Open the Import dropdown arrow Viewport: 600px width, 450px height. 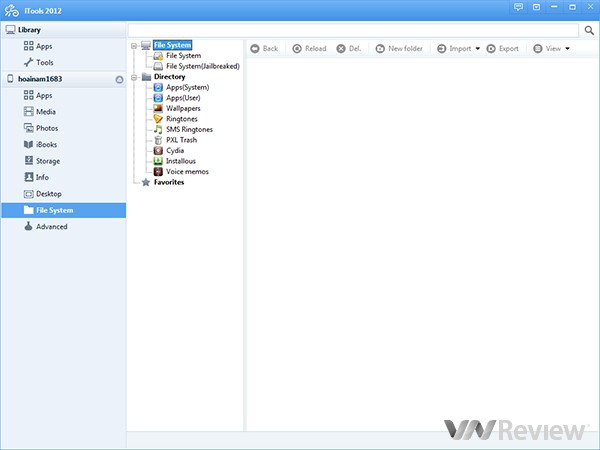478,49
